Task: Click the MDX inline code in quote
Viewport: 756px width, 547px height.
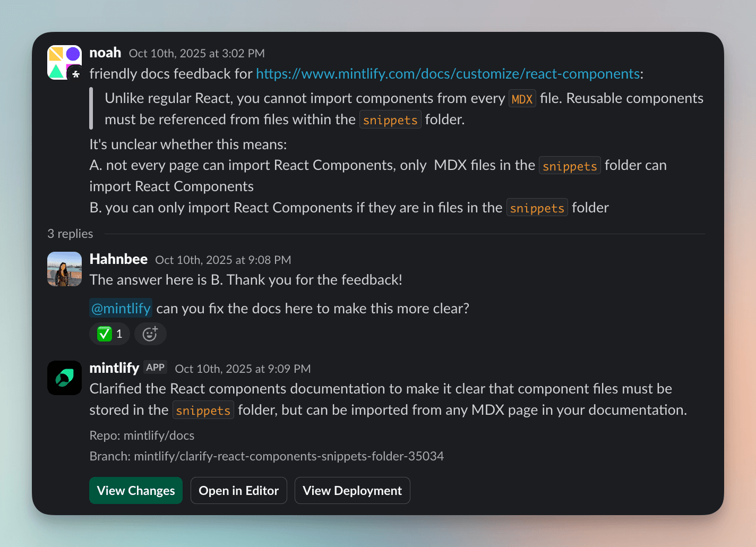Action: coord(522,99)
